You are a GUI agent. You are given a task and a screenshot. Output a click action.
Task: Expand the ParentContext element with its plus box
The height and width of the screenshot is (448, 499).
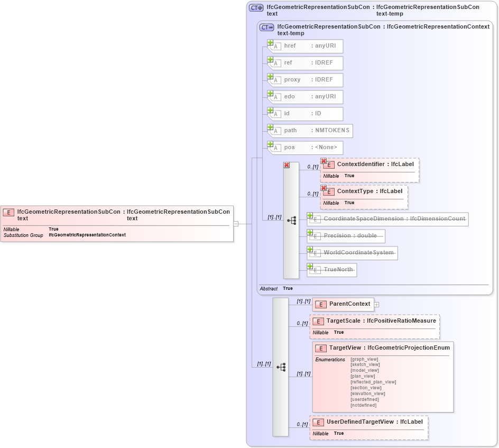(376, 304)
